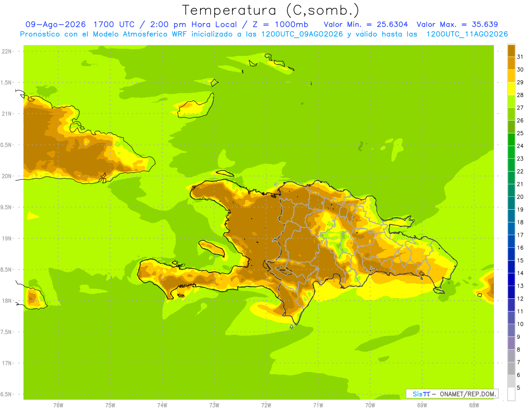Click the legend label '28'
532x411 pixels.
pos(520,95)
